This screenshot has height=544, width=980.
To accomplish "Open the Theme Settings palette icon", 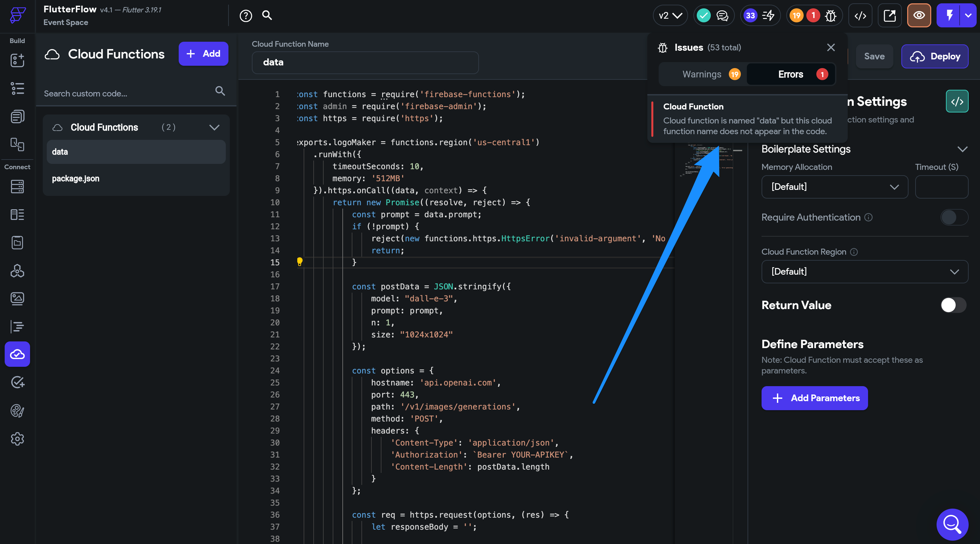I will coord(17,411).
